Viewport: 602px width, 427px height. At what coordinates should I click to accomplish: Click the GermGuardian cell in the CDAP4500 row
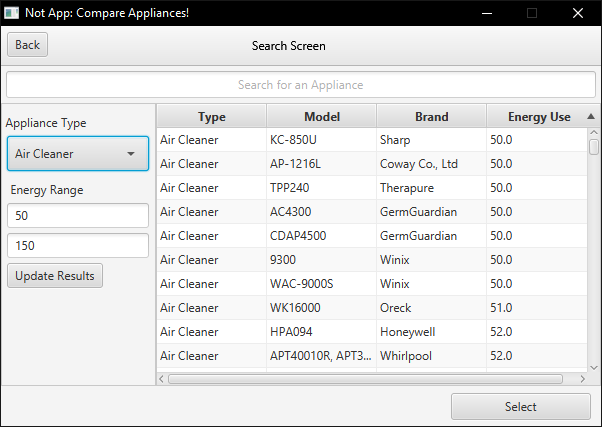tap(432, 236)
